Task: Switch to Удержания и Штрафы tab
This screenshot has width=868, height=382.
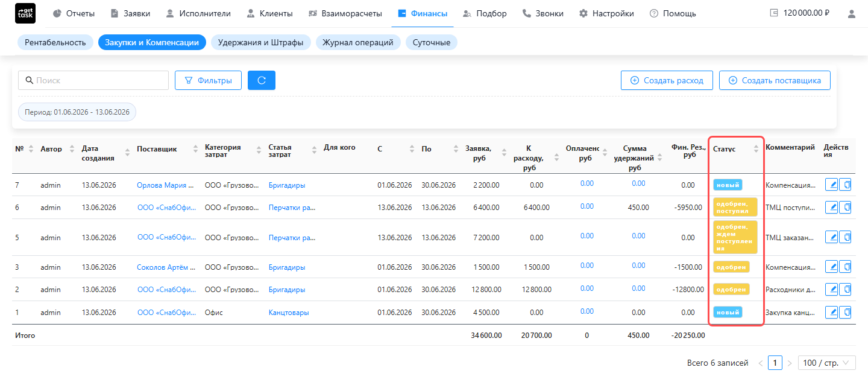Action: pos(261,42)
